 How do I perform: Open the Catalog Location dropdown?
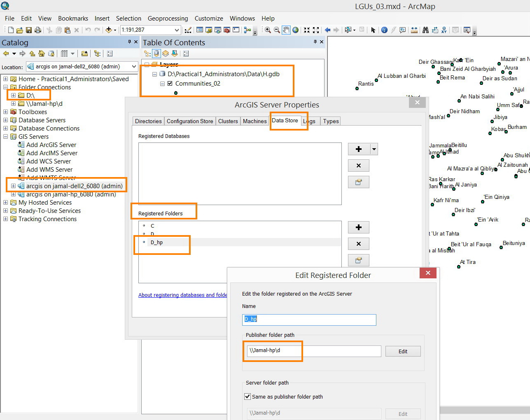[134, 66]
